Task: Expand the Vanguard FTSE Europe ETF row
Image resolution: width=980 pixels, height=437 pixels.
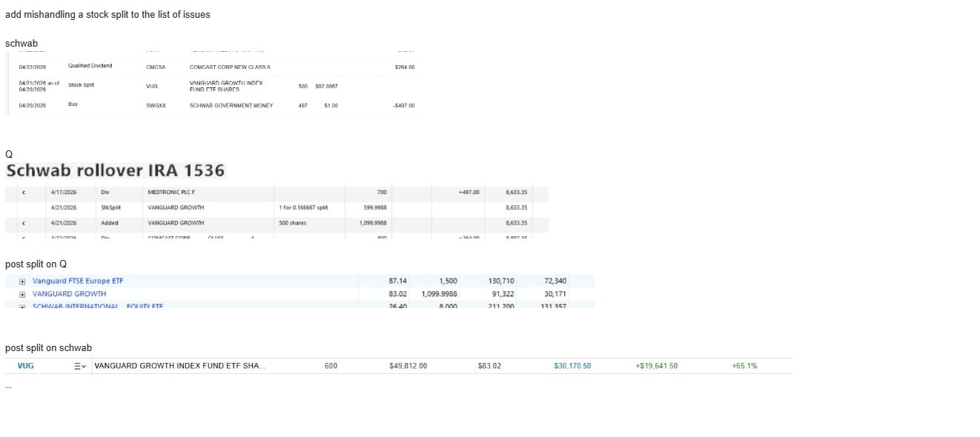Action: click(x=23, y=281)
